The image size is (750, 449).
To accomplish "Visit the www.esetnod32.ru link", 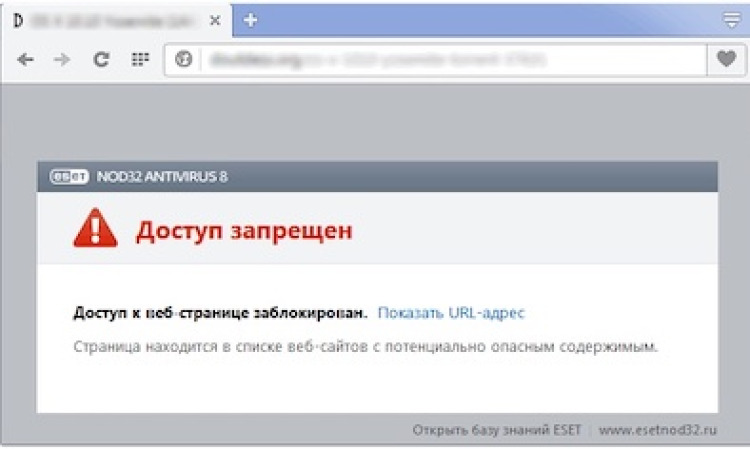I will (x=658, y=430).
